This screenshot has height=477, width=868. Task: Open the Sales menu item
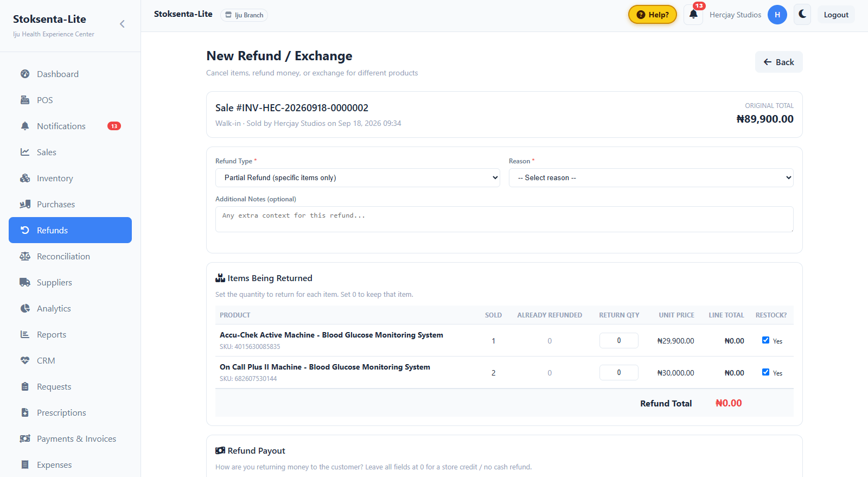pyautogui.click(x=70, y=152)
